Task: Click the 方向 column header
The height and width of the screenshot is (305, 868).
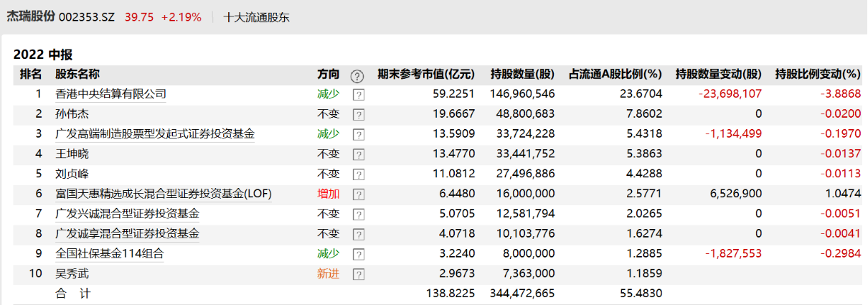Action: tap(329, 74)
